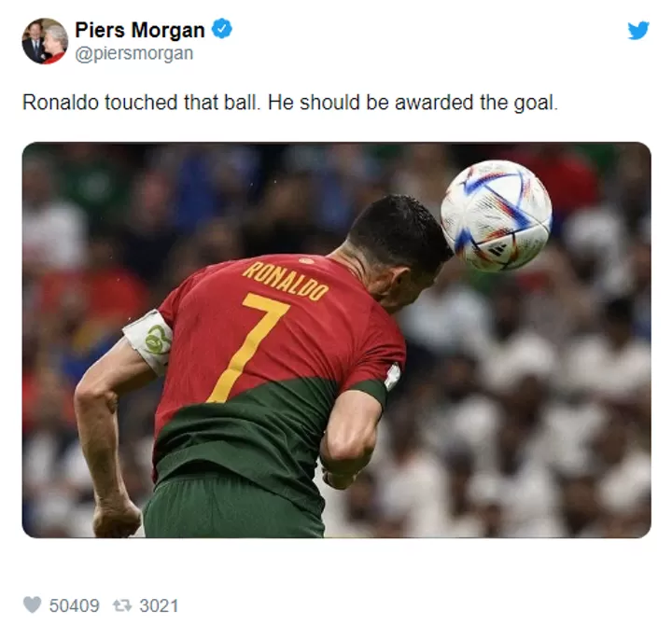This screenshot has width=672, height=639.
Task: Retweet using the arrows icon
Action: (122, 605)
